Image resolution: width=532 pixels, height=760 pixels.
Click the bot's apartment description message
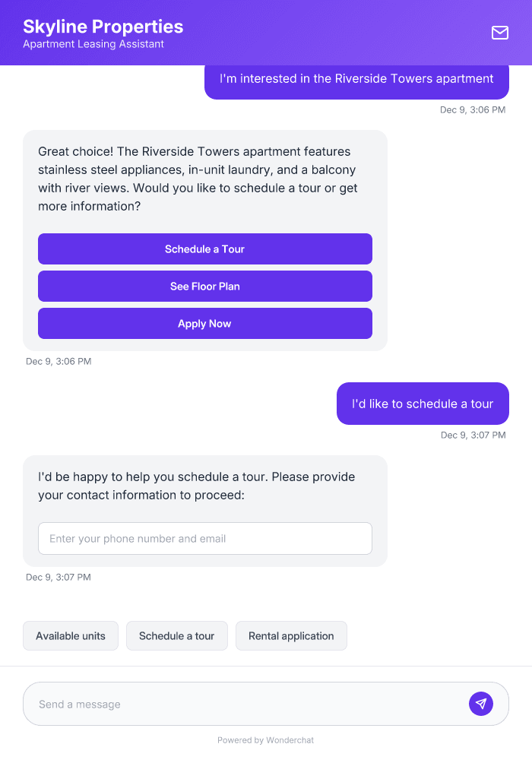198,179
